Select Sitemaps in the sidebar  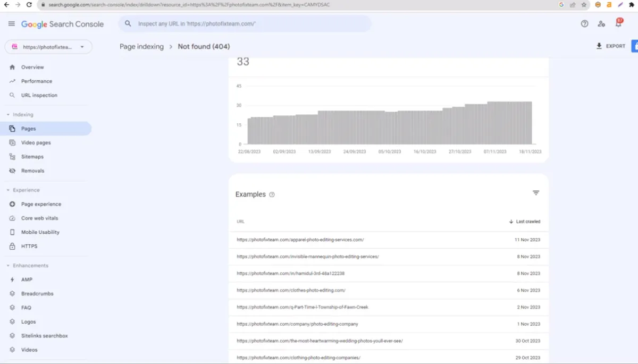point(32,157)
